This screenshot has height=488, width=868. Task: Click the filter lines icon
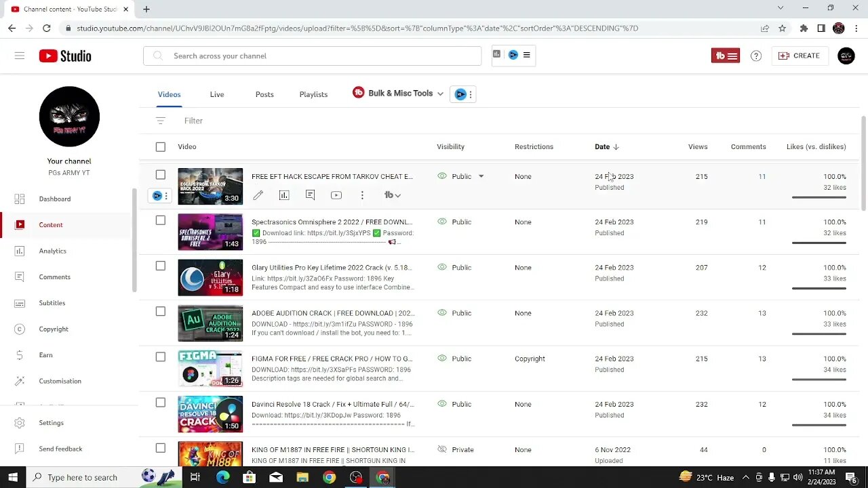coord(161,121)
